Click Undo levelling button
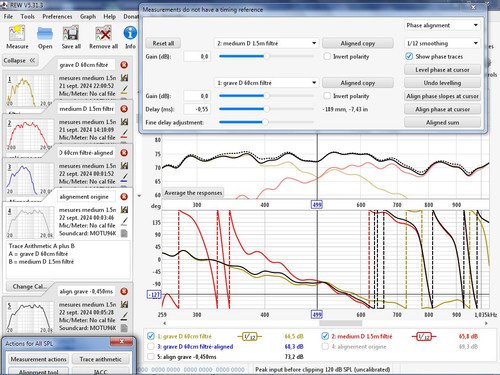Viewport: 500px width, 375px height. (x=442, y=83)
